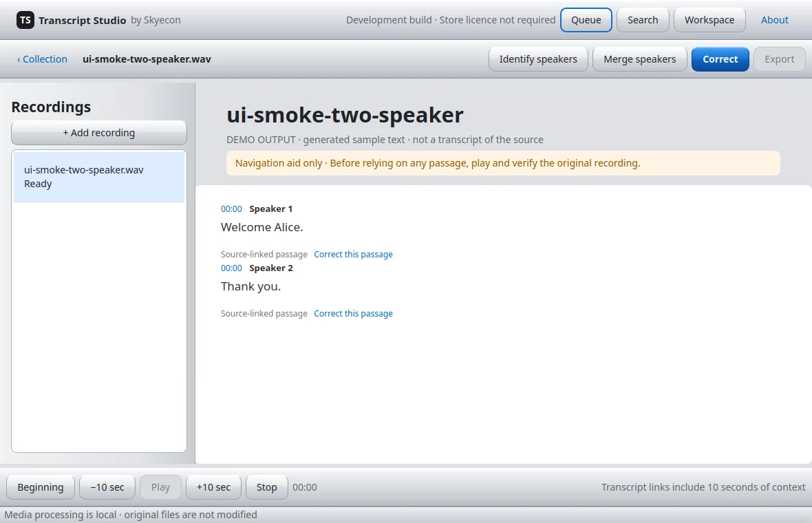Click the Speaker 2 label
The image size is (812, 523).
pos(271,268)
